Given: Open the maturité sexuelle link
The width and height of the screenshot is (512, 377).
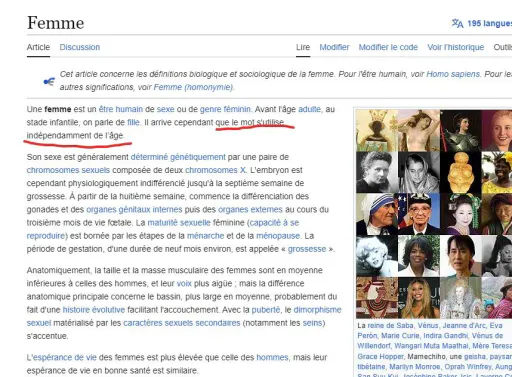Looking at the screenshot, I should (x=179, y=223).
